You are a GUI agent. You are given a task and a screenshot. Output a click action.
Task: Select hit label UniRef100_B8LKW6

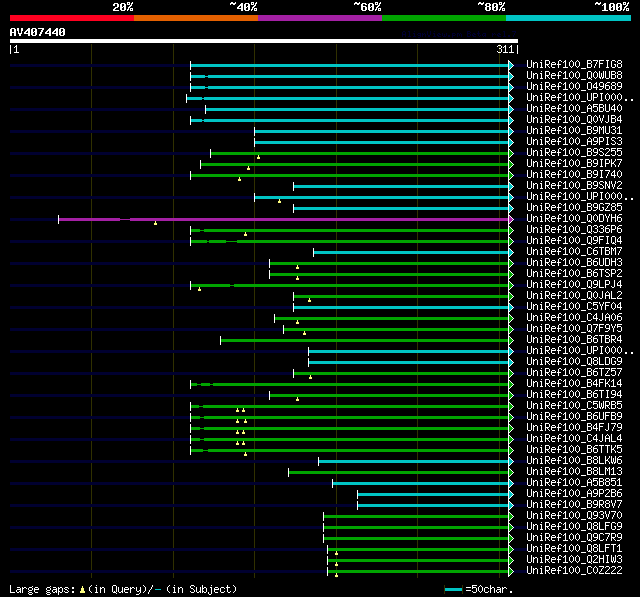point(574,461)
